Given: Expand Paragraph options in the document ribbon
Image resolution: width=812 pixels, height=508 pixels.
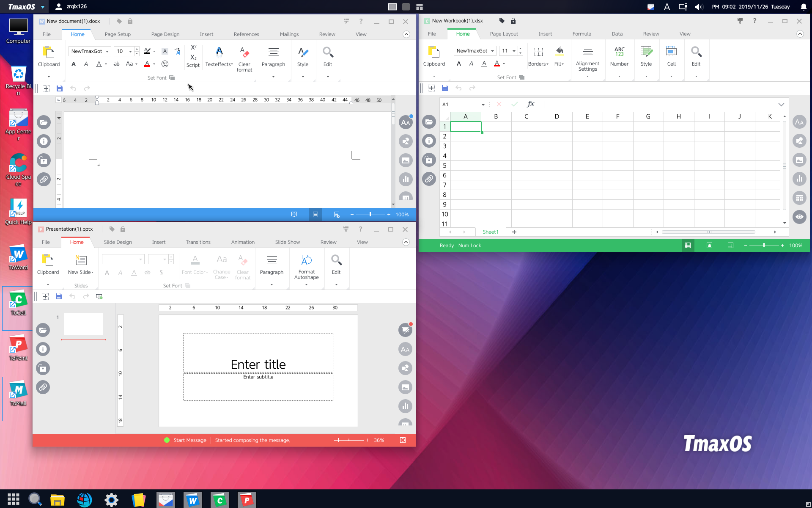Looking at the screenshot, I should click(x=273, y=77).
